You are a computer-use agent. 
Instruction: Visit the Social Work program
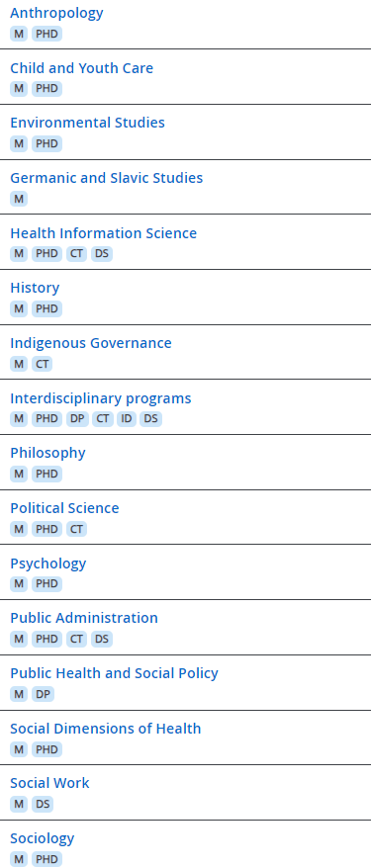49,783
